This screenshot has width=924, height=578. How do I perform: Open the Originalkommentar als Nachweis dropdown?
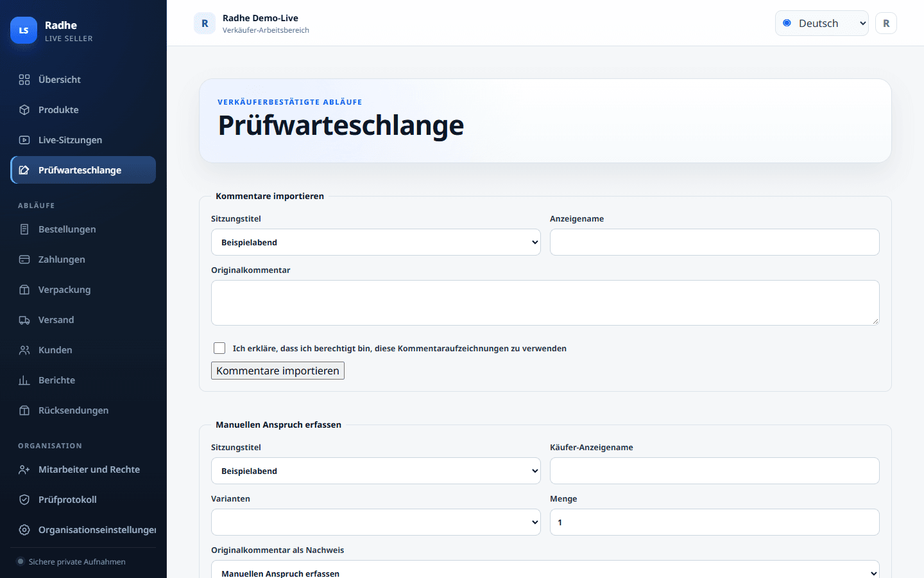pos(545,569)
